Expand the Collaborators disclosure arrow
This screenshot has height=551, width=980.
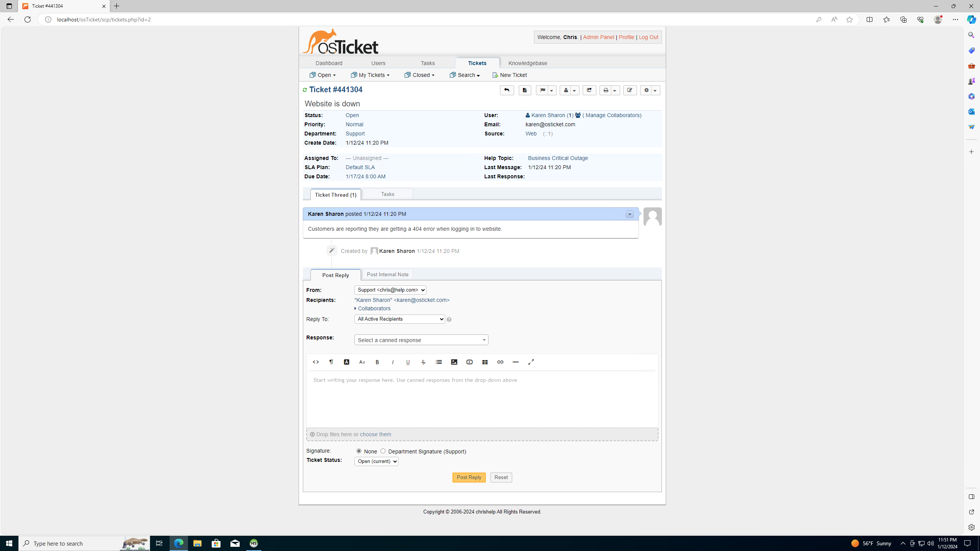356,309
